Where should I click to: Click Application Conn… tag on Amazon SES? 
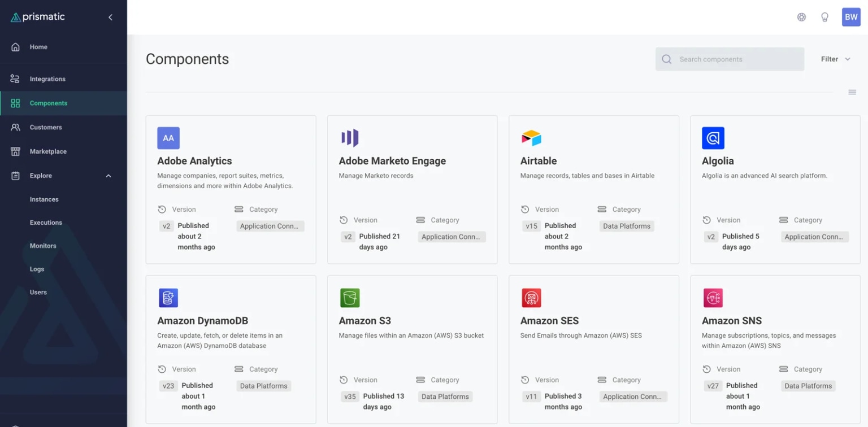click(x=633, y=396)
